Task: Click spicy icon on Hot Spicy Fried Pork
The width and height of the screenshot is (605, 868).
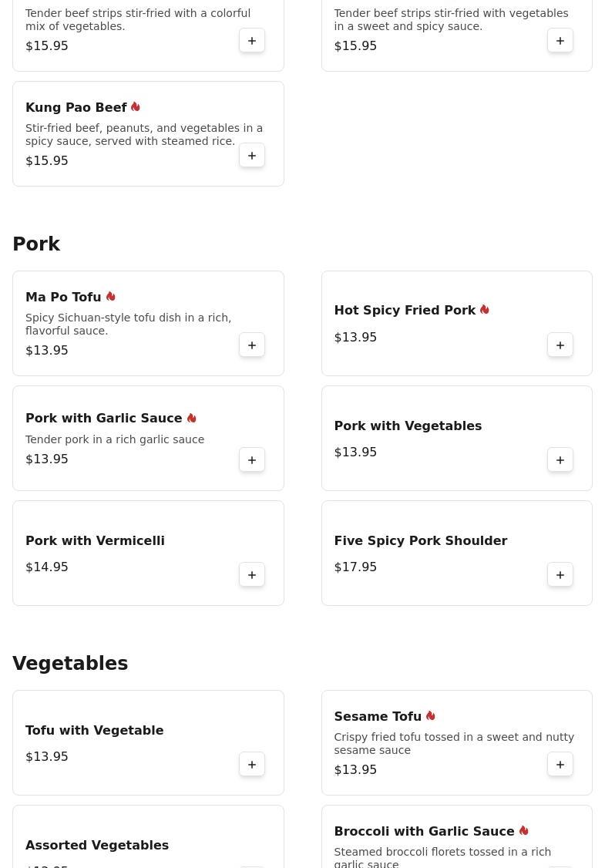Action: click(485, 310)
